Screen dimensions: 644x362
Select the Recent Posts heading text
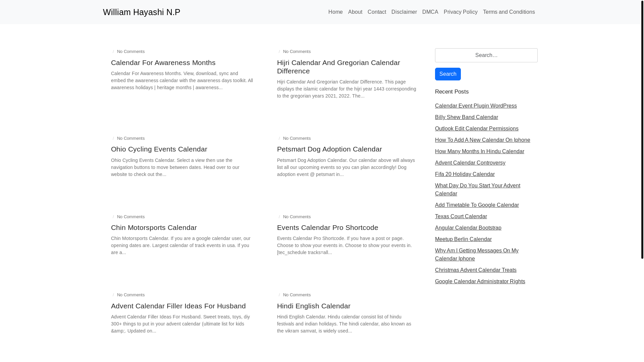[451, 92]
